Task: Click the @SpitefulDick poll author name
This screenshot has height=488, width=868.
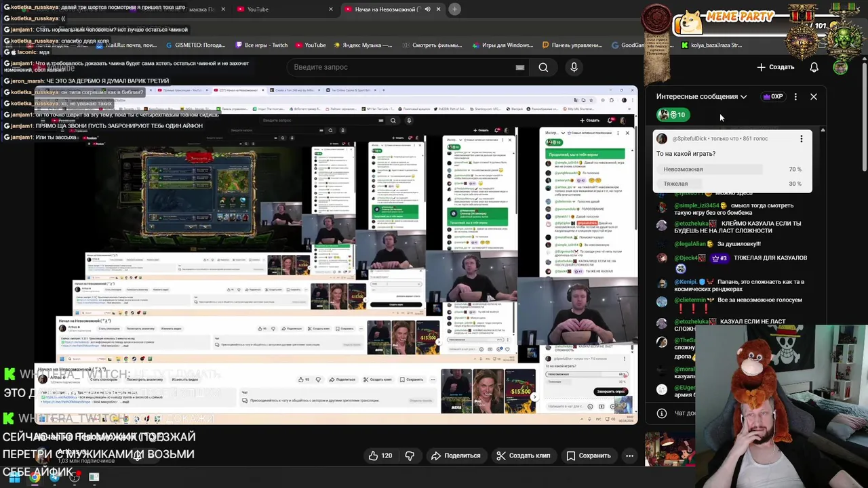Action: [690, 139]
